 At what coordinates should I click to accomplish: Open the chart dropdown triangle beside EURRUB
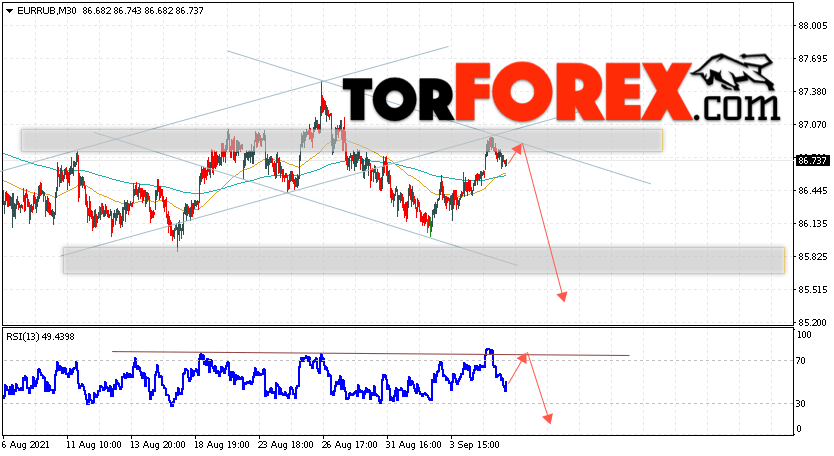[10, 11]
